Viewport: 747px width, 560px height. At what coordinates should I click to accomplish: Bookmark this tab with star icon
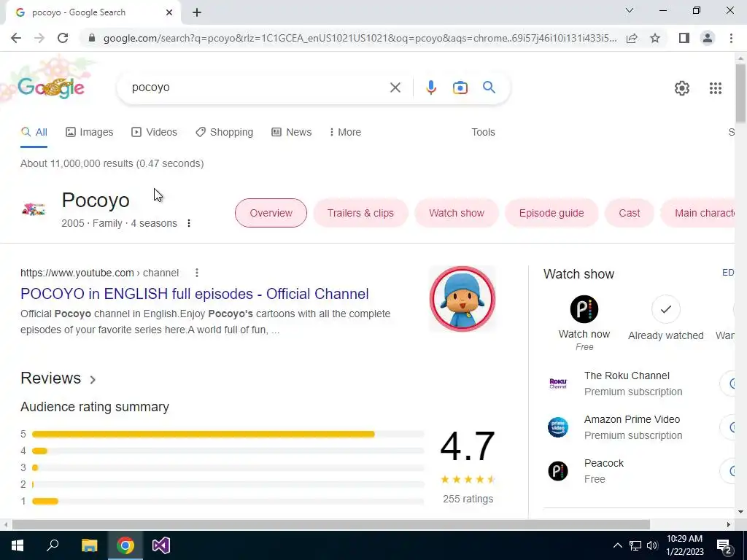(655, 38)
